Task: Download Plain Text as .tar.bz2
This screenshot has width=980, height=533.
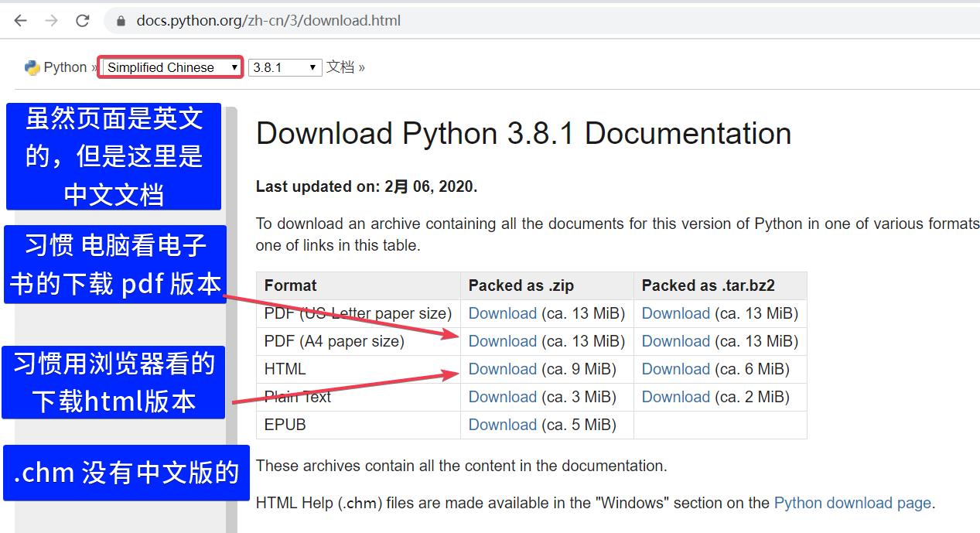Action: pyautogui.click(x=675, y=397)
